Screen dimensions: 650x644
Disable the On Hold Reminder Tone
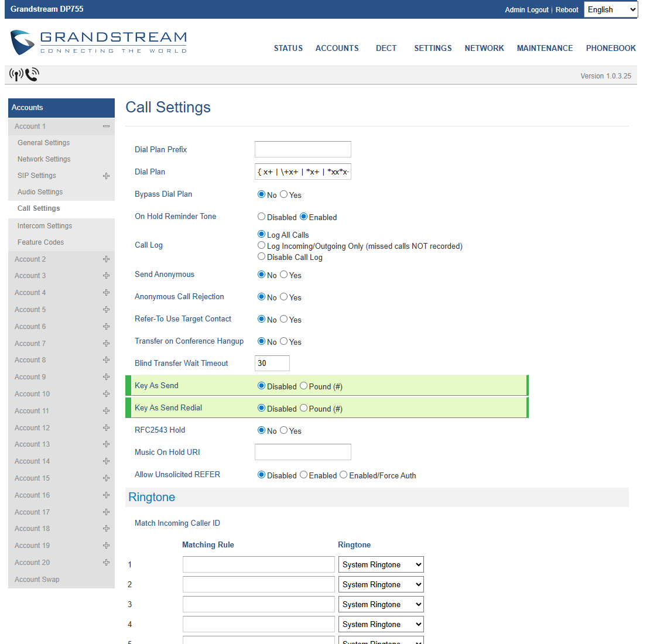pos(262,217)
